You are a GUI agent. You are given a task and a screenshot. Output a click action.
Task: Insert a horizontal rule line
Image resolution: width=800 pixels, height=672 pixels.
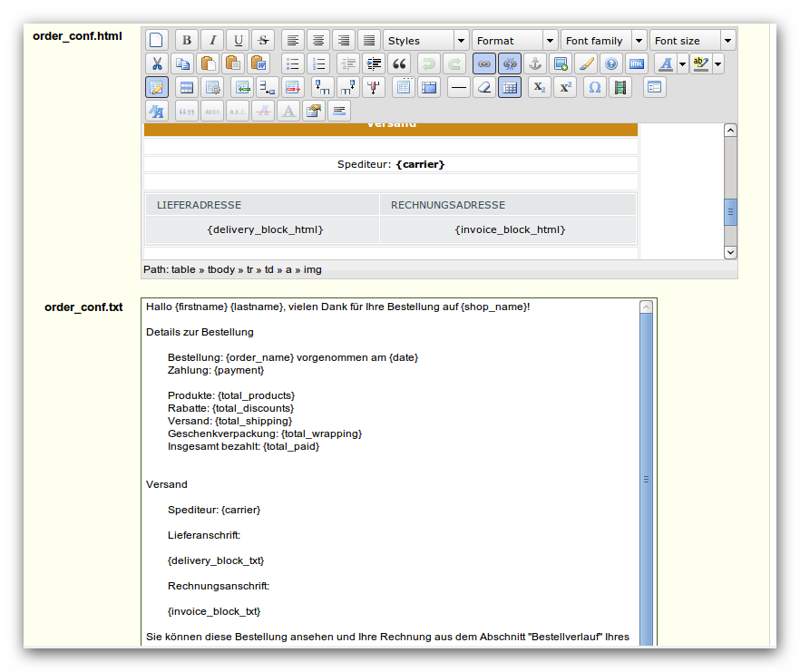459,87
